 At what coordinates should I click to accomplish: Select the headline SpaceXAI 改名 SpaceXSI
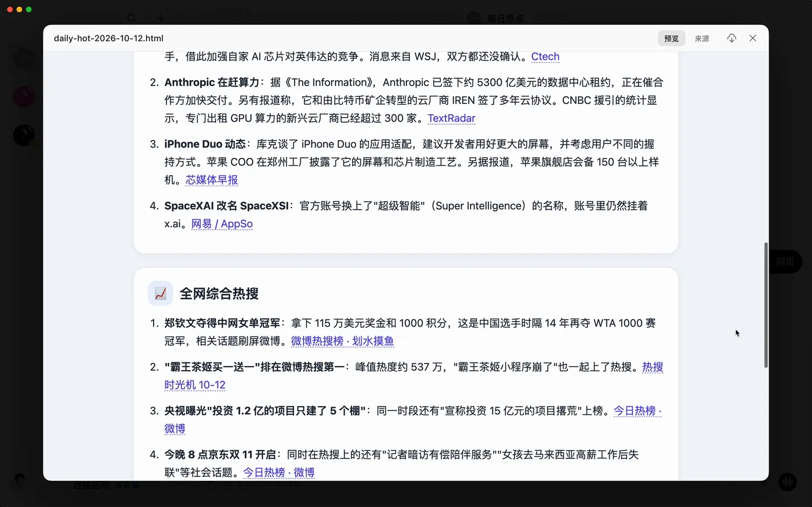tap(227, 206)
